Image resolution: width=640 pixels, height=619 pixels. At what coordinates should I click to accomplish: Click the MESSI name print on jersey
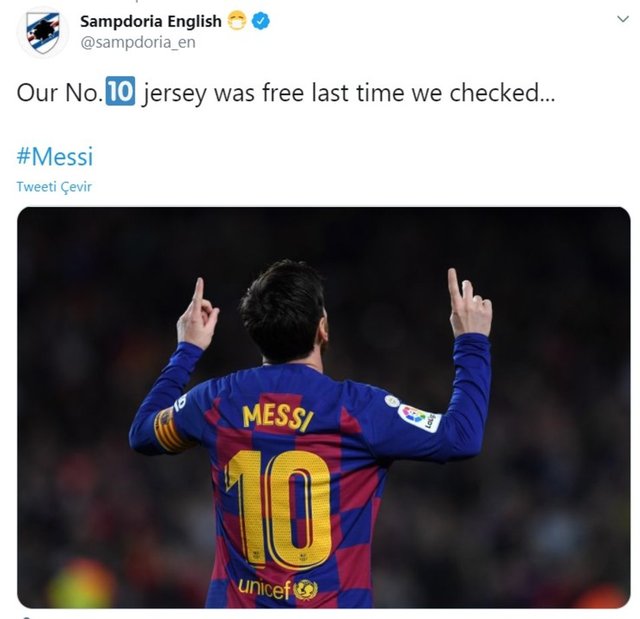pyautogui.click(x=278, y=418)
